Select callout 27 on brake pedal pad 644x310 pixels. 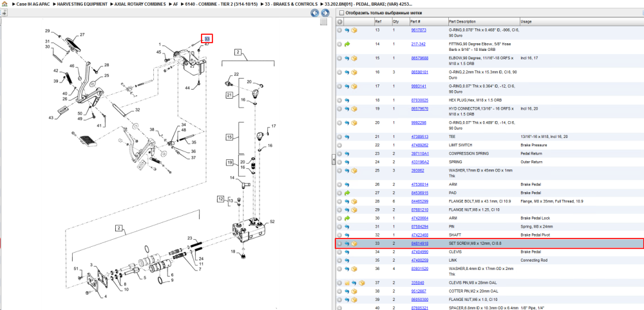pos(82,35)
